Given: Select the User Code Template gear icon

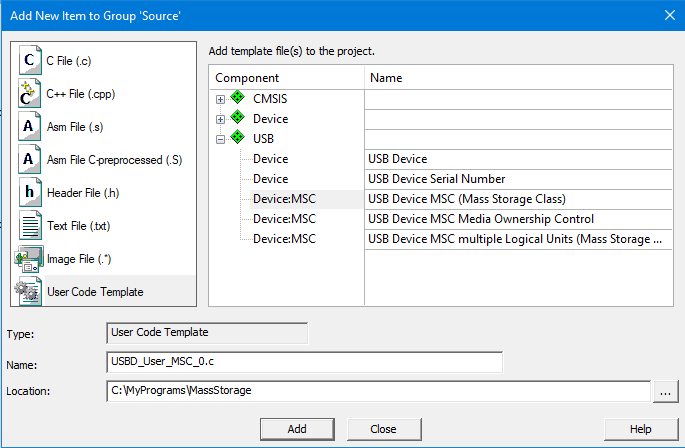Looking at the screenshot, I should [x=28, y=292].
